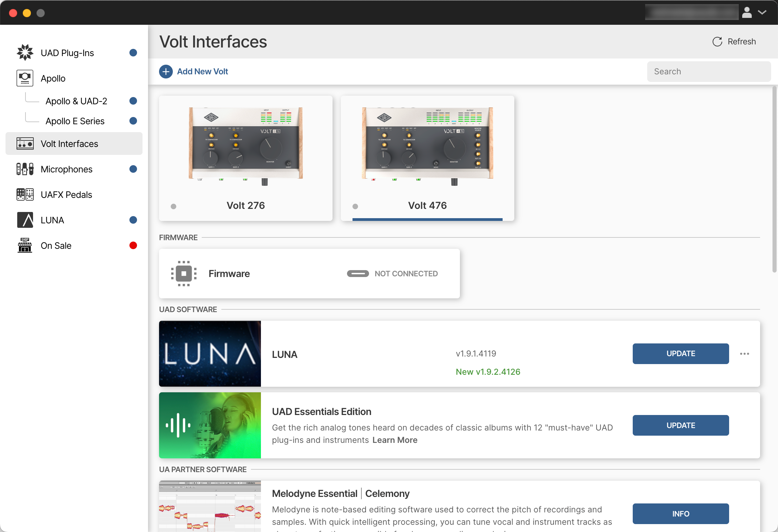This screenshot has width=778, height=532.
Task: Select Apollo E Series in sidebar
Action: (75, 121)
